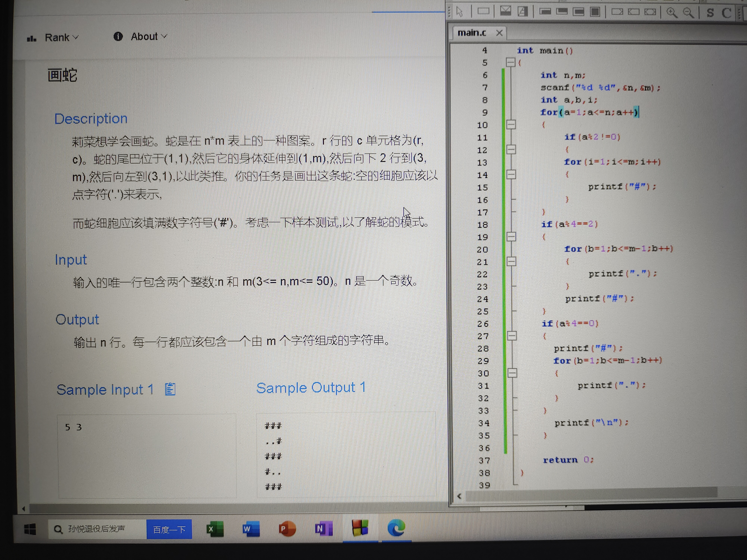The image size is (747, 560).
Task: Click the C toolbar icon
Action: tap(726, 13)
